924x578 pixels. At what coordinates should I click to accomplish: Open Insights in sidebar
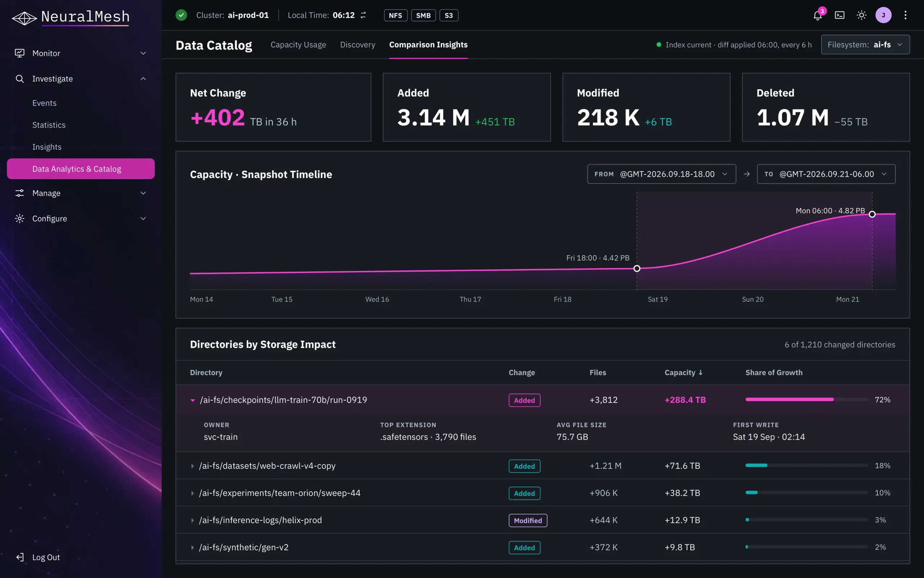pyautogui.click(x=47, y=147)
